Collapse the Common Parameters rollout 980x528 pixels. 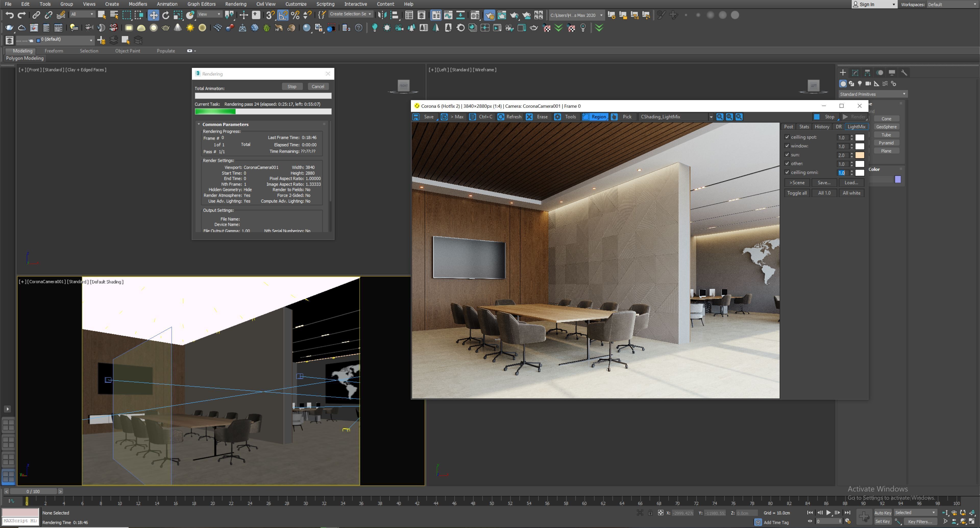(x=199, y=124)
